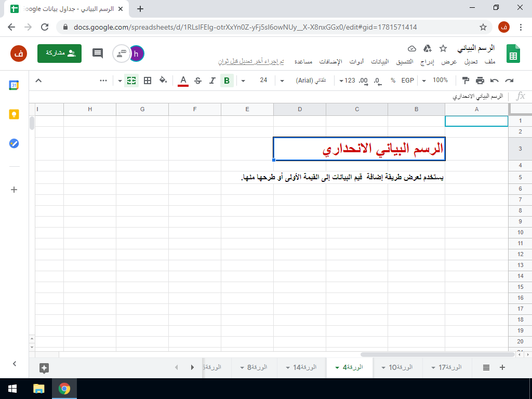Open collaborator chat icon
This screenshot has width=532, height=399.
pyautogui.click(x=121, y=54)
